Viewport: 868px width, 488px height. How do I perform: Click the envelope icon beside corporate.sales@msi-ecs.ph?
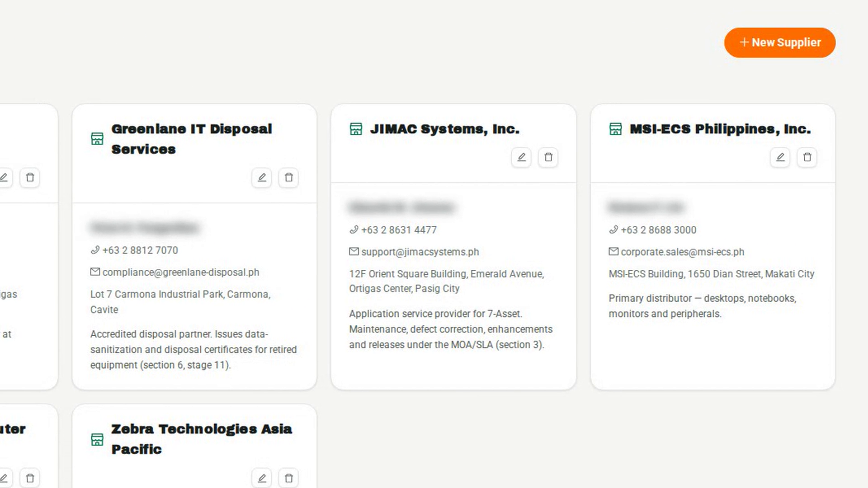coord(613,252)
